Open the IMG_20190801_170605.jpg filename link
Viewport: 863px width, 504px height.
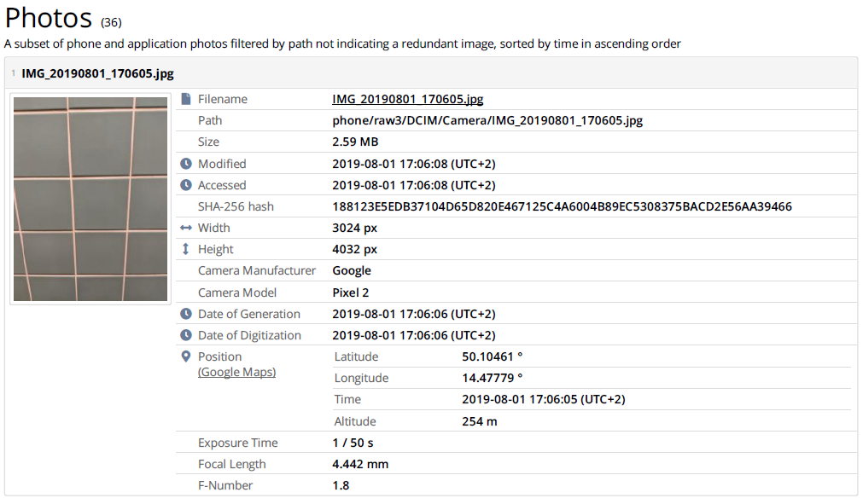coord(407,99)
